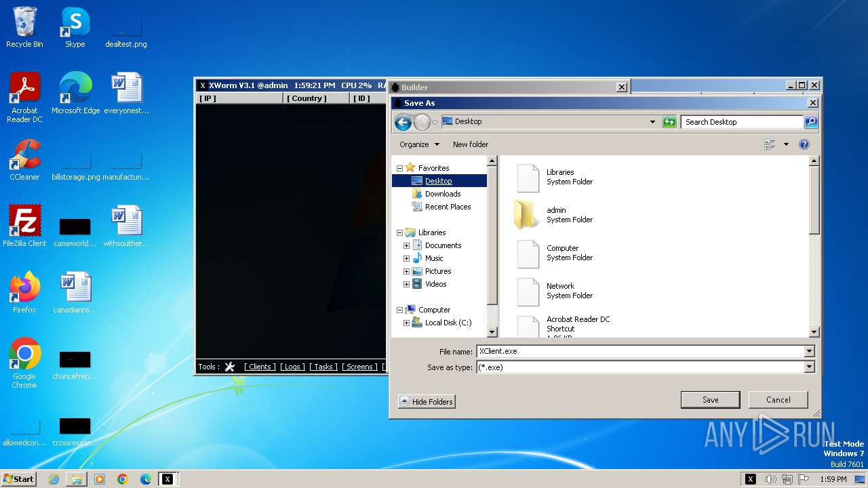Open recent locations dropdown next to navigation arrows

pyautogui.click(x=435, y=123)
